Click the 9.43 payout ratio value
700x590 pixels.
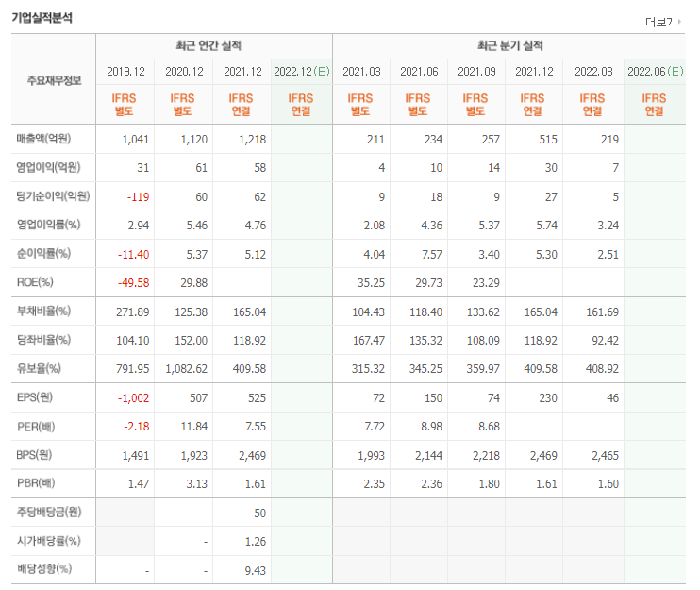tap(256, 571)
